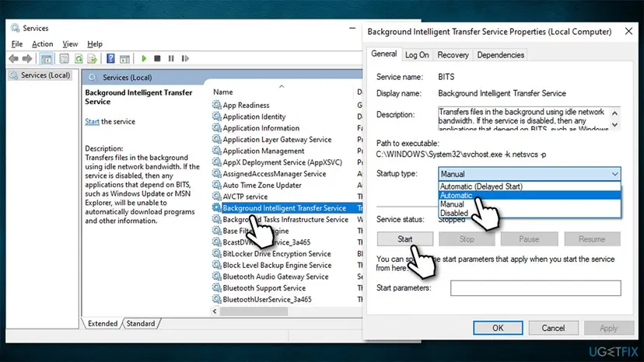Click the Restart Service toolbar icon
644x362 pixels.
click(185, 59)
